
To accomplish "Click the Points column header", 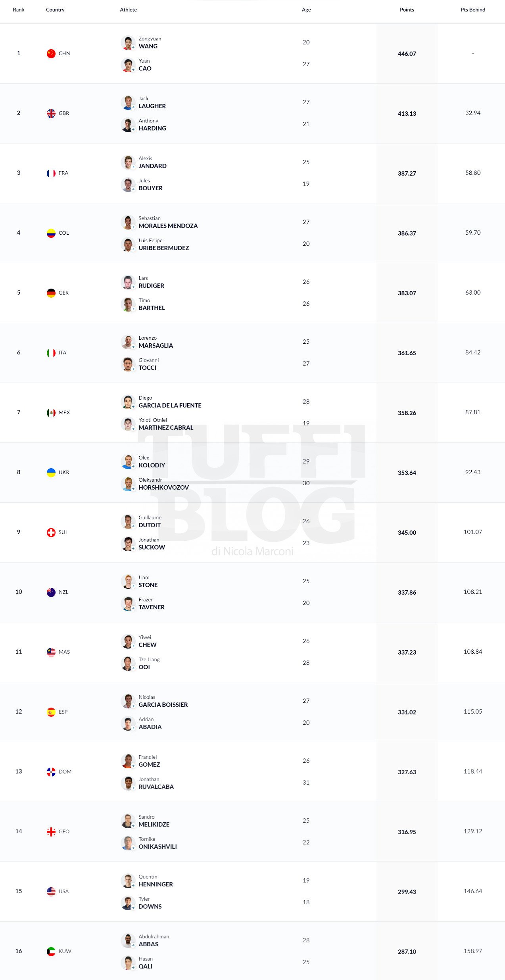I will point(407,10).
